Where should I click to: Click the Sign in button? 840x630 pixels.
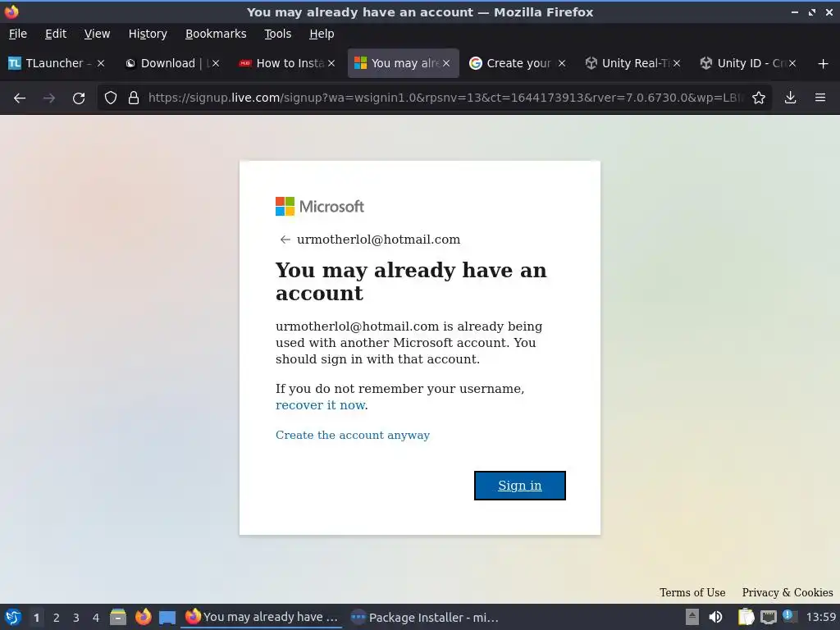pos(519,486)
